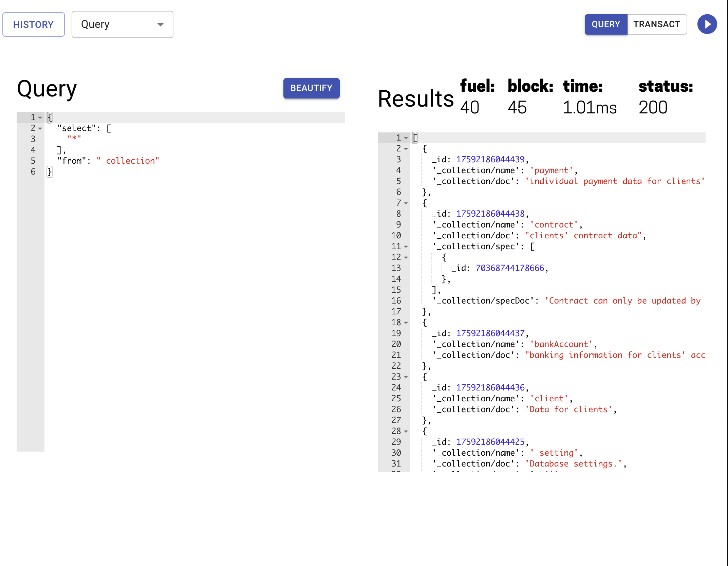Fold the payment object at results line 2
The width and height of the screenshot is (728, 566).
pyautogui.click(x=406, y=149)
